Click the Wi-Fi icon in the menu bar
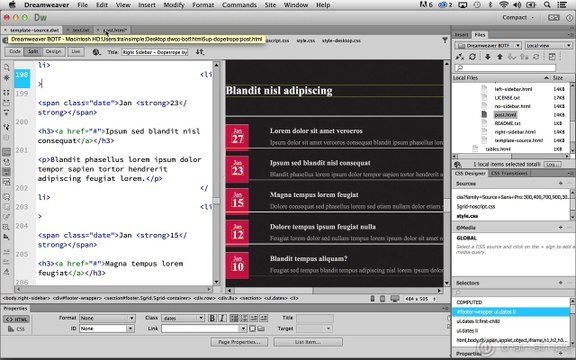The height and width of the screenshot is (360, 576). tap(503, 5)
